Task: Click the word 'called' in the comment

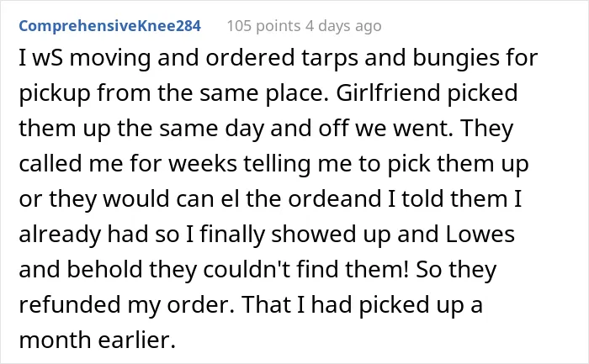Action: coord(50,164)
